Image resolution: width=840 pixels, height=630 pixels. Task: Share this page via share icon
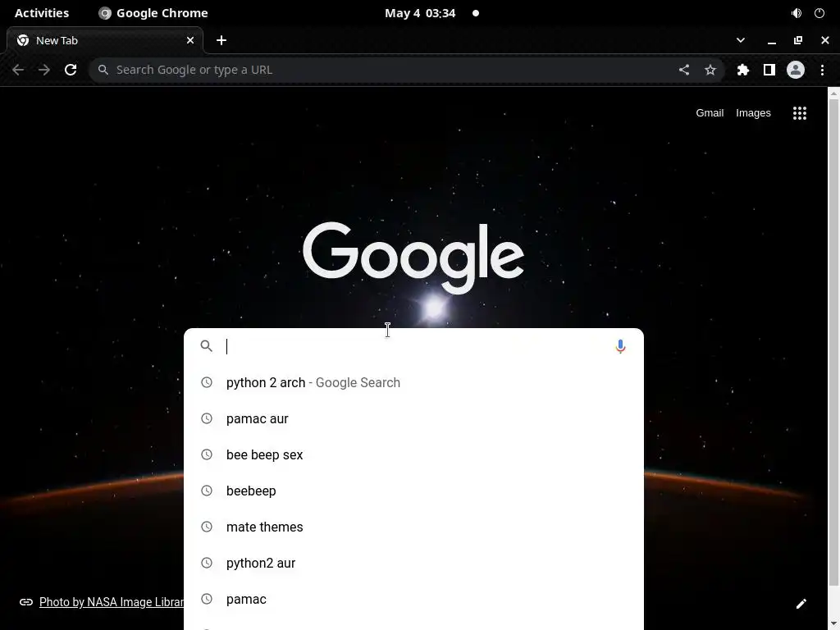point(684,70)
